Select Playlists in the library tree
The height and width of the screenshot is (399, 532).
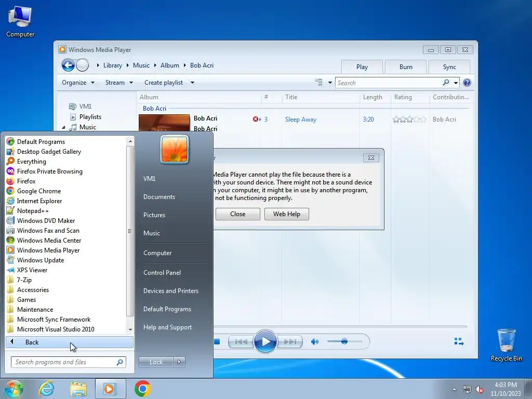tap(90, 117)
